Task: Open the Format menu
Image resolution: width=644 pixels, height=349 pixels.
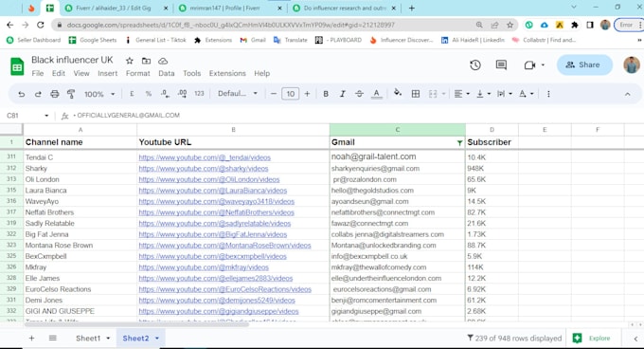Action: [137, 73]
